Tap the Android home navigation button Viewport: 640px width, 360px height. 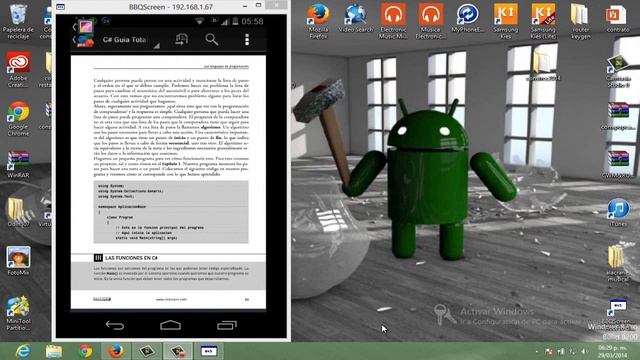click(170, 325)
